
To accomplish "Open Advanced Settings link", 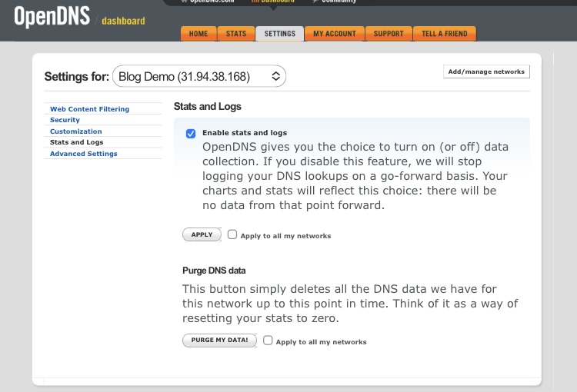I will click(x=84, y=154).
